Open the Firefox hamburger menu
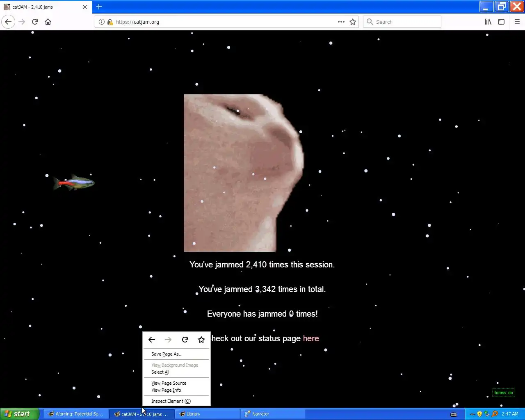Viewport: 525px width, 420px height. pos(517,22)
